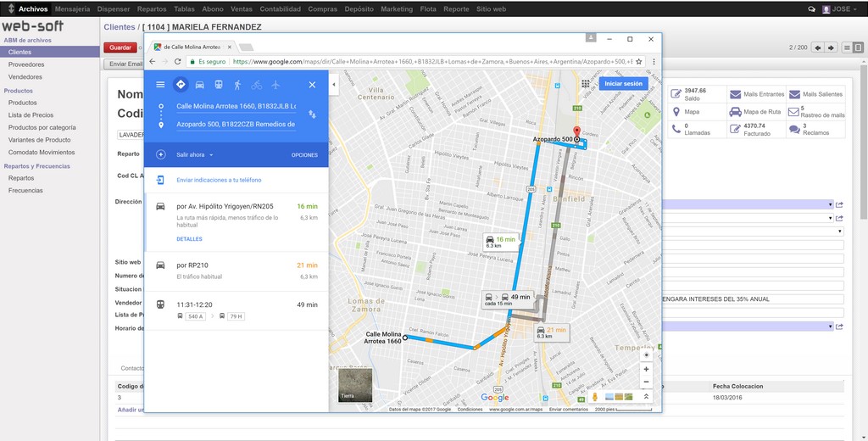Go to the next record arrow
Viewport: 868px width, 441px height.
click(831, 47)
